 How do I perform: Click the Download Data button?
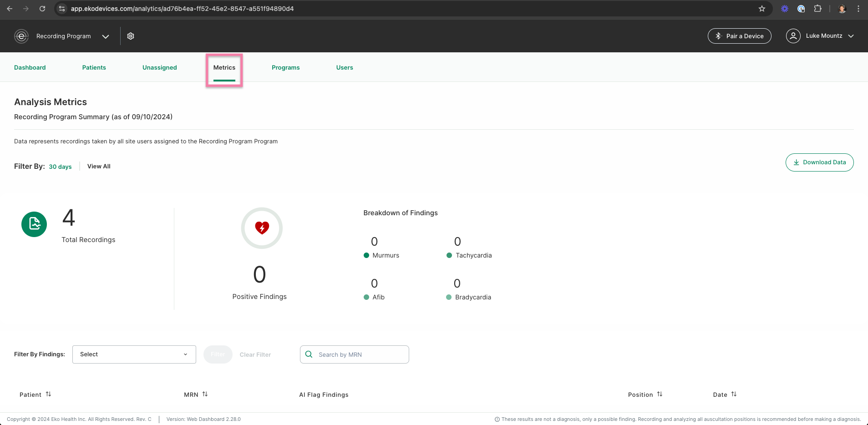(819, 162)
